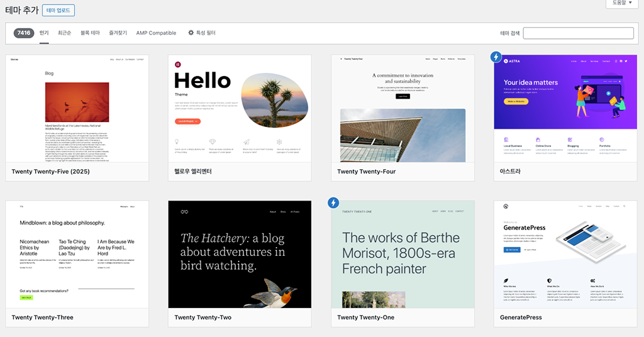This screenshot has height=337, width=644.
Task: Select the 인기 tab
Action: [44, 33]
